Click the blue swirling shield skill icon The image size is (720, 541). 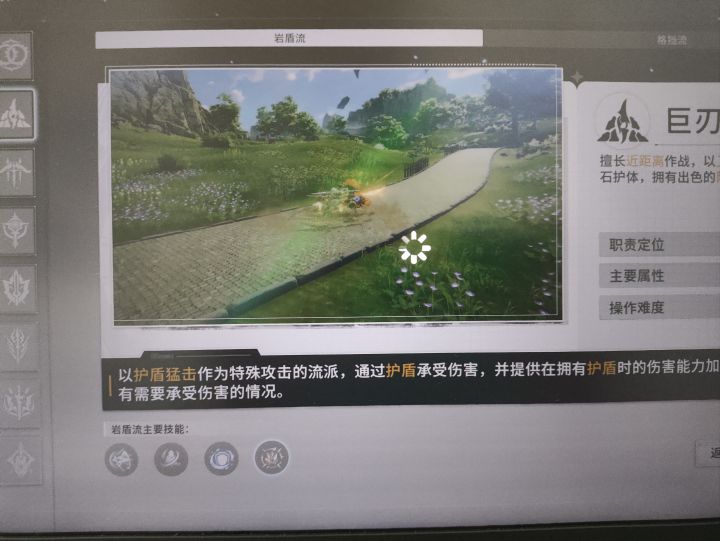tap(221, 458)
